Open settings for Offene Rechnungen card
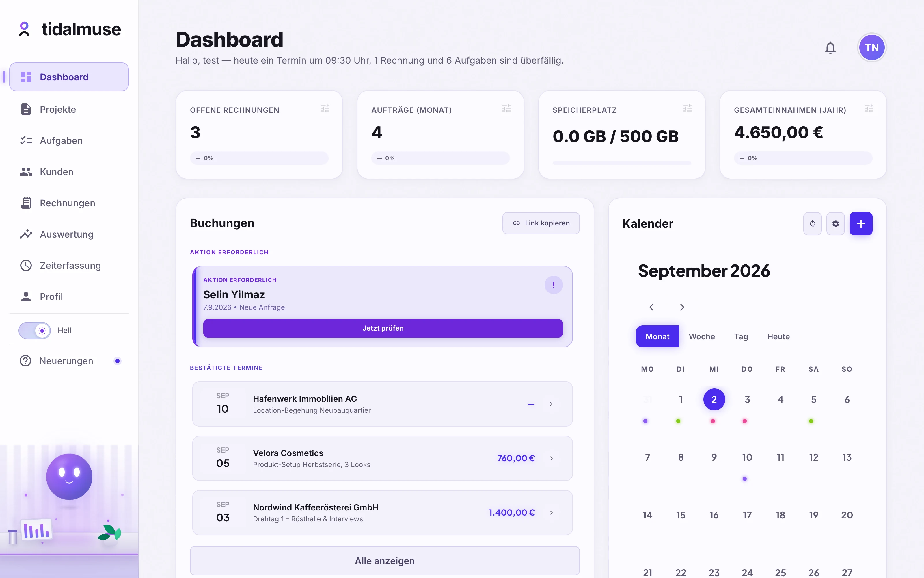 (325, 108)
